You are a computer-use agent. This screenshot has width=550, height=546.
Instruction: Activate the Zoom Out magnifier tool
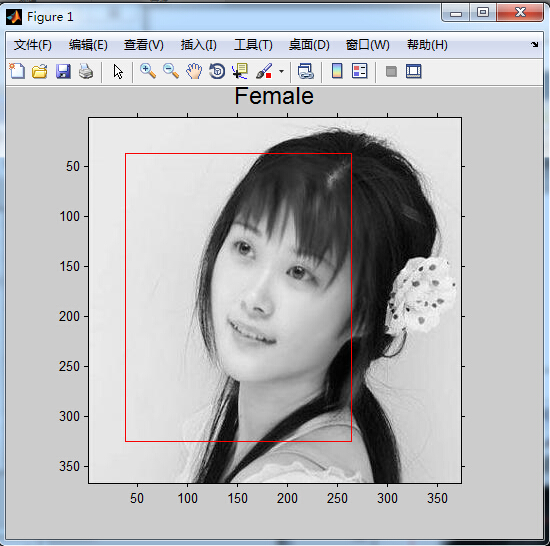[171, 71]
